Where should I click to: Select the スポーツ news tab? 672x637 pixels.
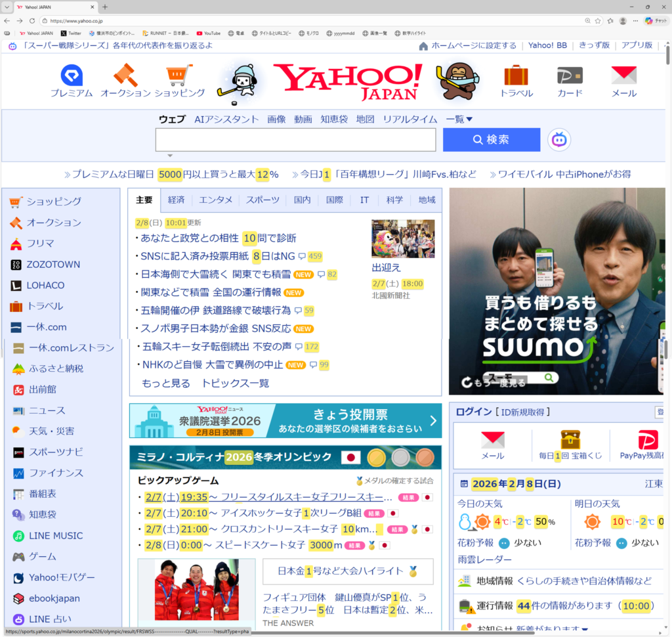pyautogui.click(x=262, y=200)
